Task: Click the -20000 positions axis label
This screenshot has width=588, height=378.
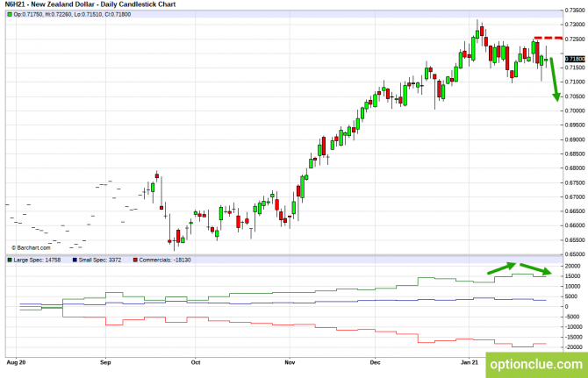Action: tap(574, 347)
